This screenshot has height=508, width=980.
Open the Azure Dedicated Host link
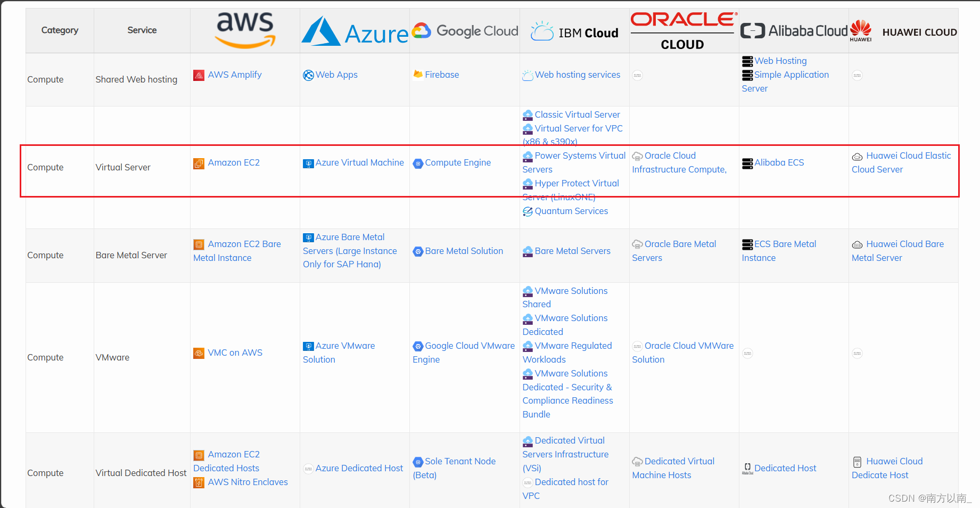[359, 468]
